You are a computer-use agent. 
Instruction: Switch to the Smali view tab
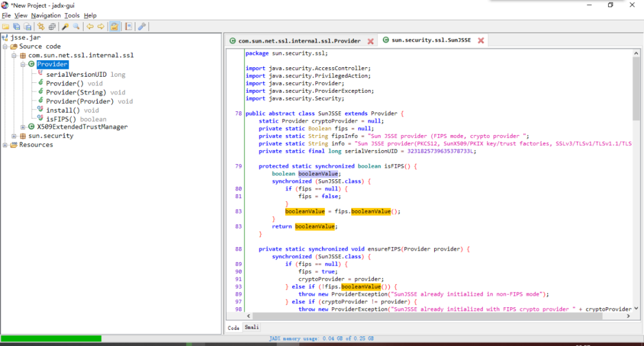click(x=252, y=327)
